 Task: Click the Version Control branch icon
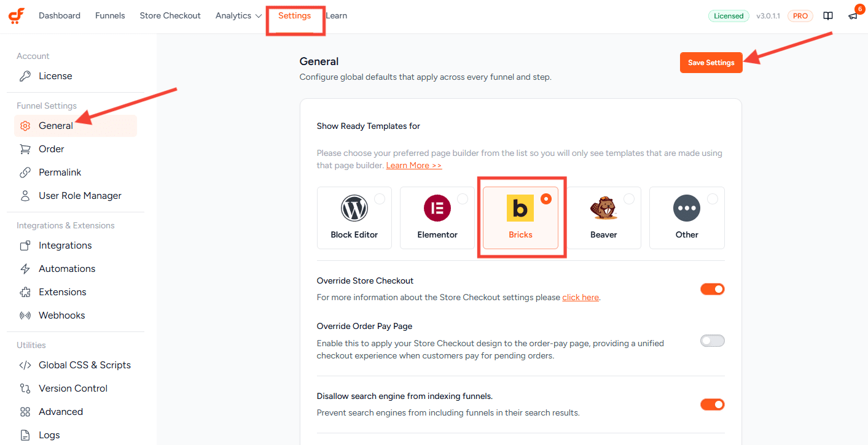pyautogui.click(x=25, y=389)
